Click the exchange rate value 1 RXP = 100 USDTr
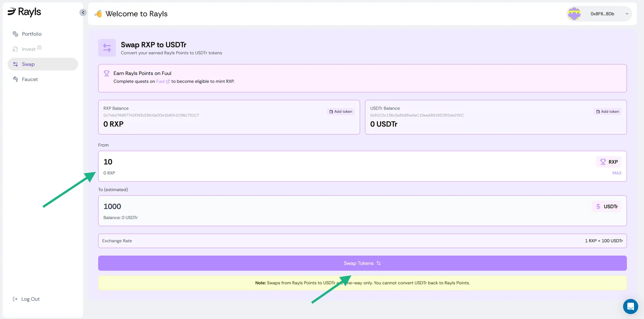 (x=604, y=241)
